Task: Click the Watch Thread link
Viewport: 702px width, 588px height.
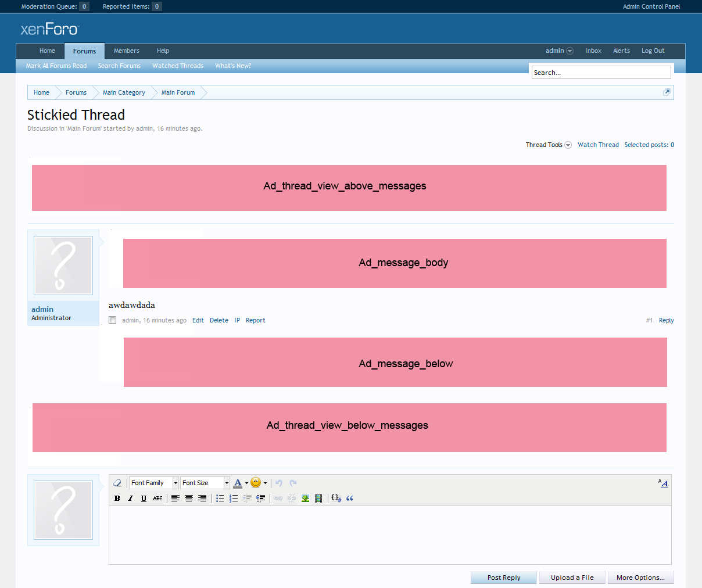Action: pyautogui.click(x=598, y=145)
